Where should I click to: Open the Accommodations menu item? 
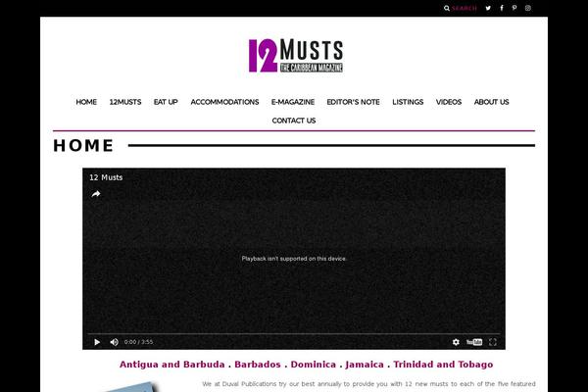(x=224, y=102)
